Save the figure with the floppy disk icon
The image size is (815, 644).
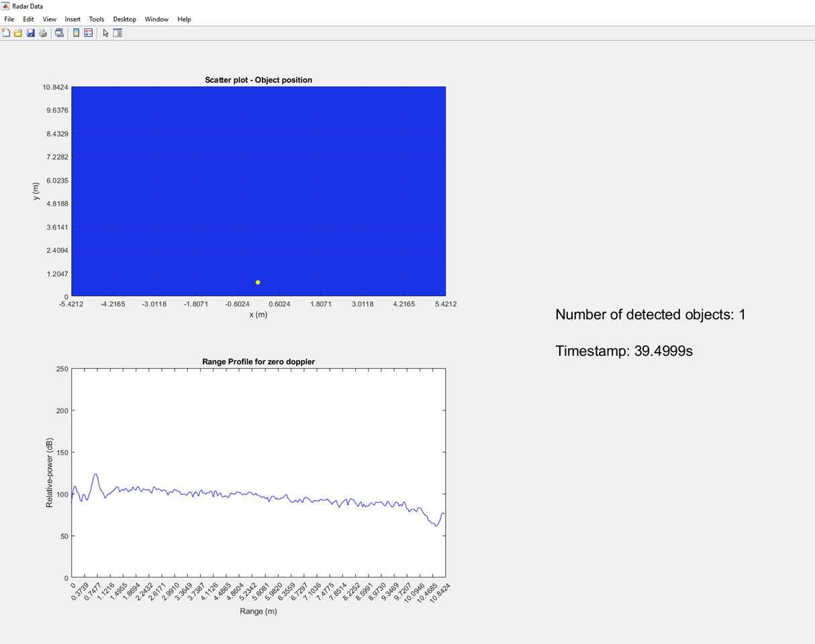tap(31, 33)
